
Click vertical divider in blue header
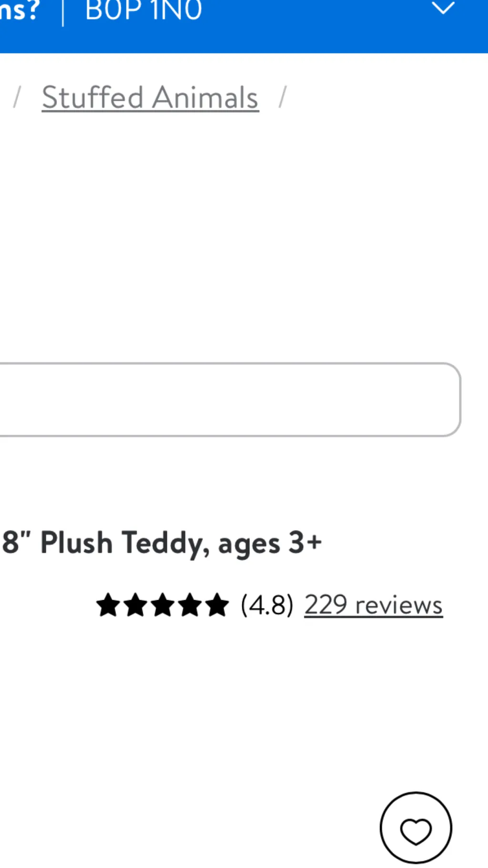(x=63, y=13)
